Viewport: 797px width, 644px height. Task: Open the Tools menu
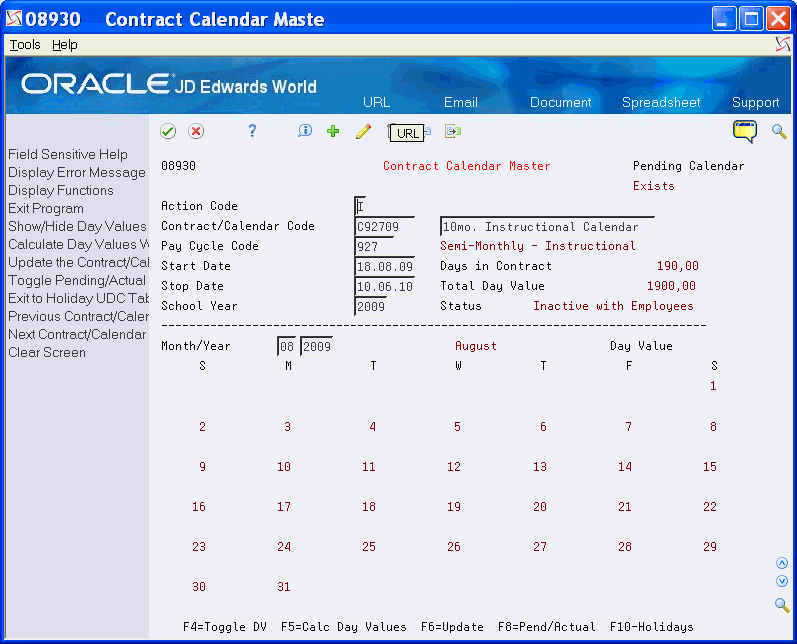[x=25, y=45]
